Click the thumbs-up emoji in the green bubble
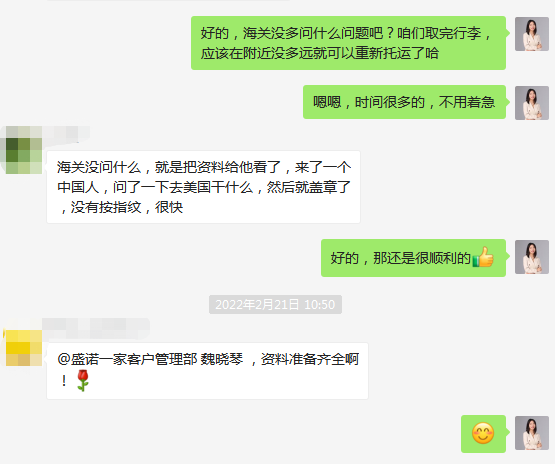The height and width of the screenshot is (464, 555). [x=483, y=257]
